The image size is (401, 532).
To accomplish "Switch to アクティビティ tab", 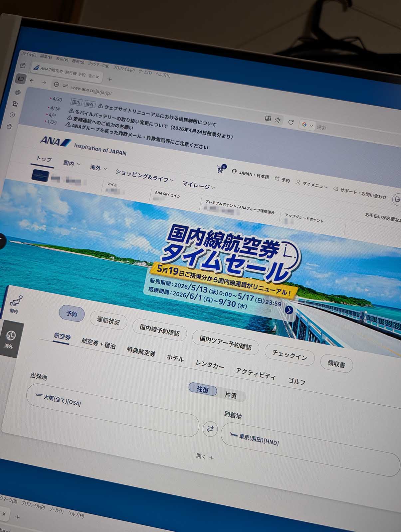I will pos(256,374).
